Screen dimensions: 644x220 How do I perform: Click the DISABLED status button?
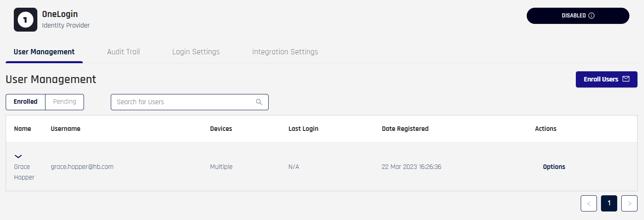578,16
